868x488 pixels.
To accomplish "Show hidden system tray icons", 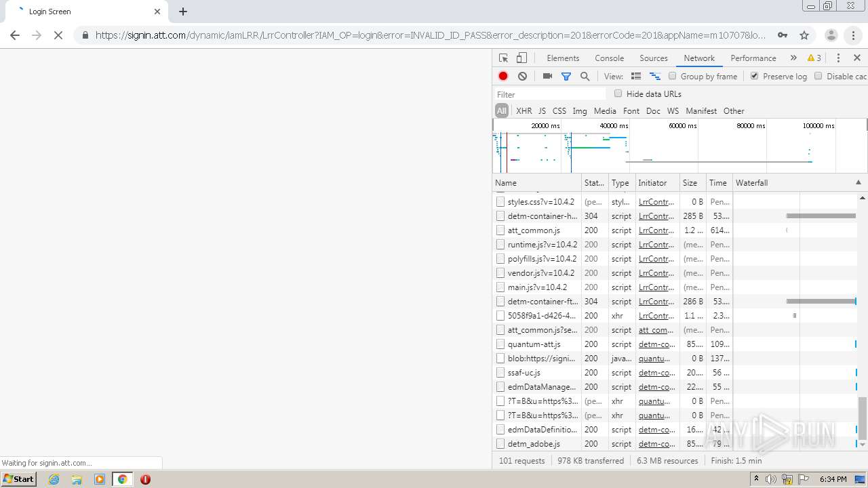I will click(756, 479).
